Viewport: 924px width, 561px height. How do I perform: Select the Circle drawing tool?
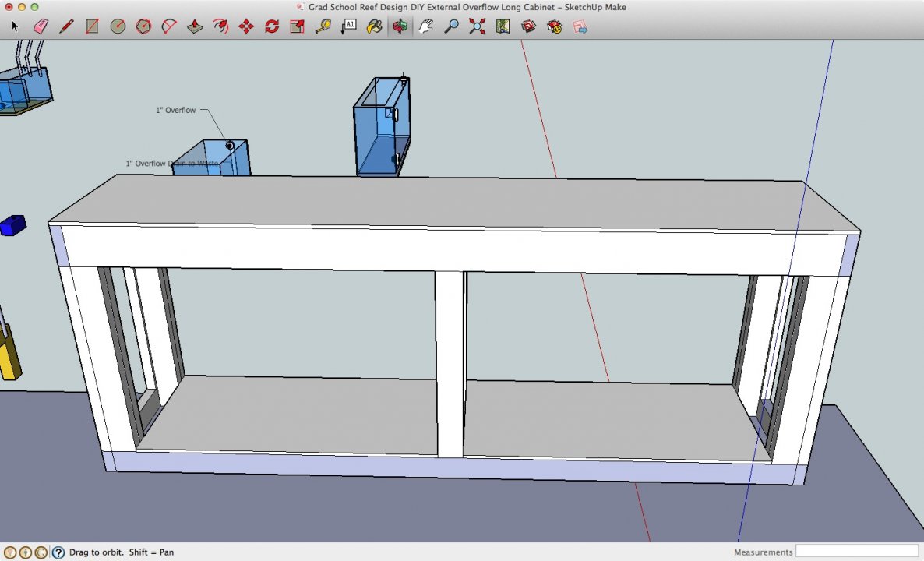[118, 26]
